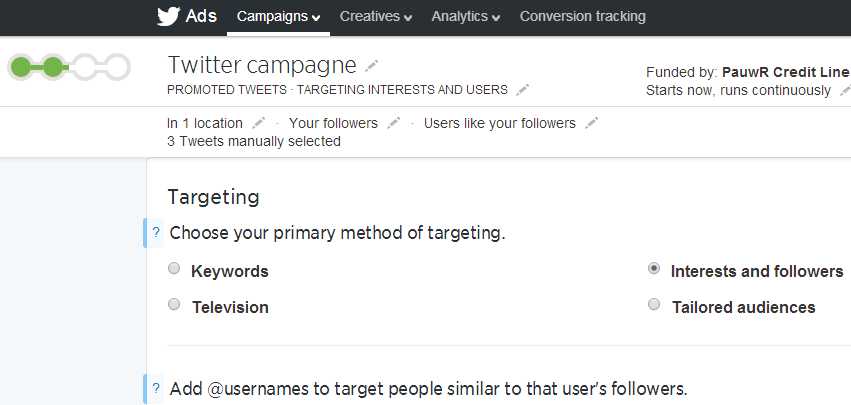Edit Users like your followers pencil
This screenshot has height=405, width=851.
(592, 123)
